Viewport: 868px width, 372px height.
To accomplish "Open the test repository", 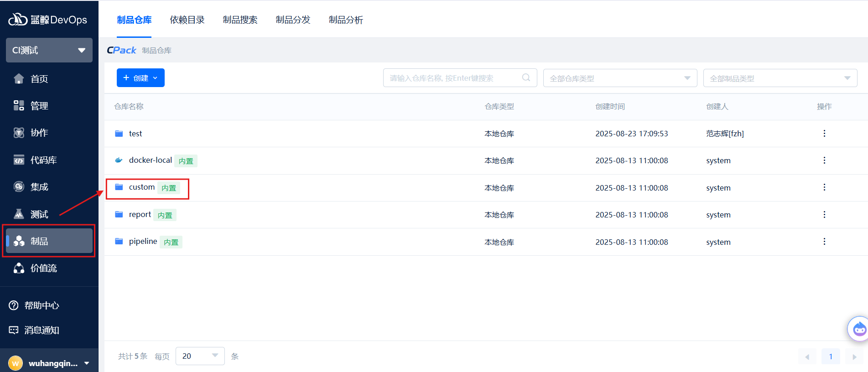I will click(135, 134).
